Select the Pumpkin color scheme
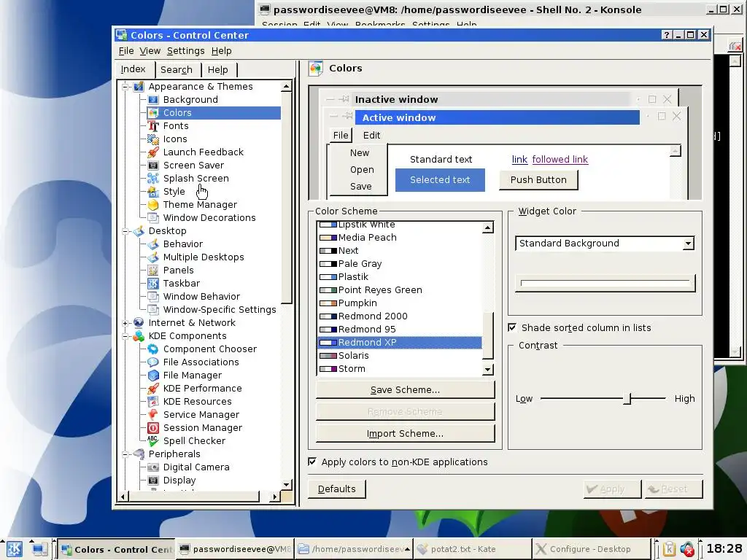This screenshot has width=747, height=560. click(x=400, y=303)
